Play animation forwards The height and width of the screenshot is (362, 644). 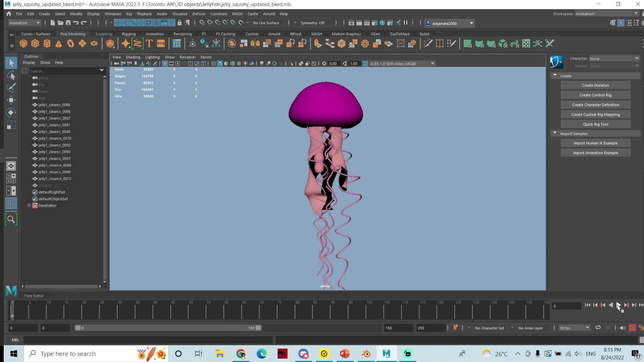(x=618, y=305)
